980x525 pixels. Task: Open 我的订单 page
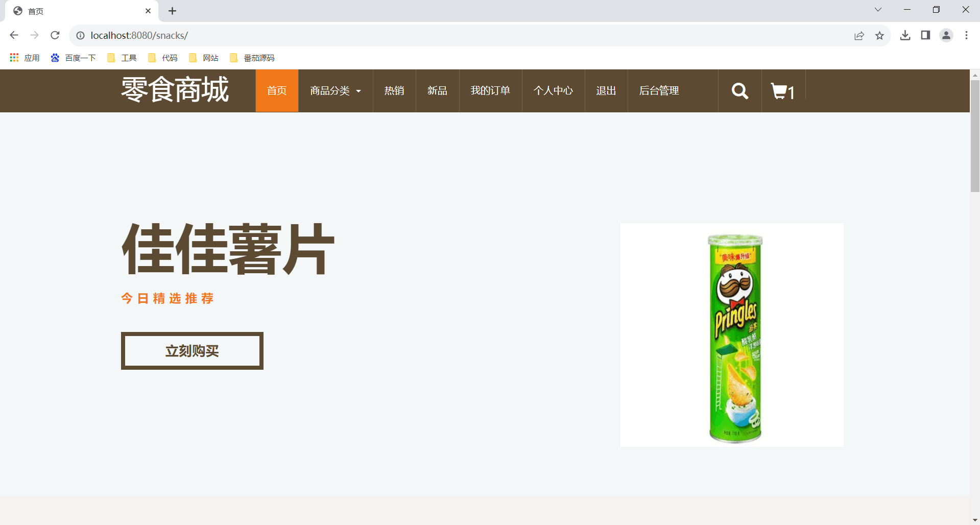(x=490, y=91)
